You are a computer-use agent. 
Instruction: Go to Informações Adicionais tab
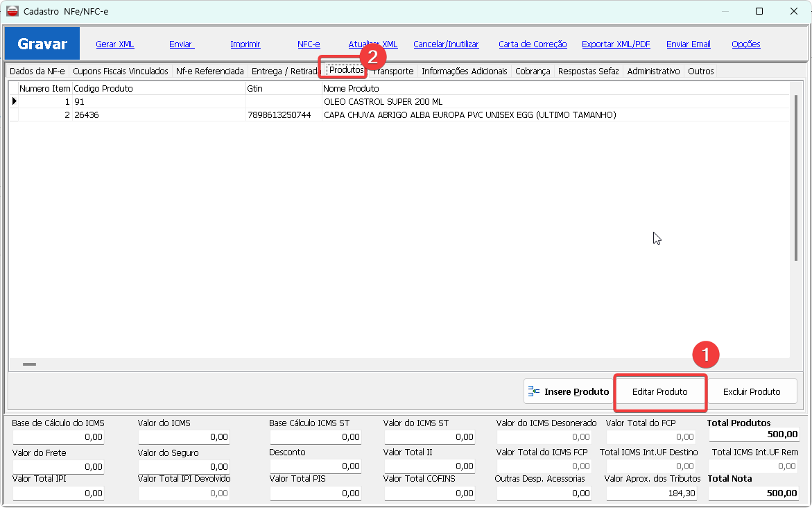click(x=464, y=71)
